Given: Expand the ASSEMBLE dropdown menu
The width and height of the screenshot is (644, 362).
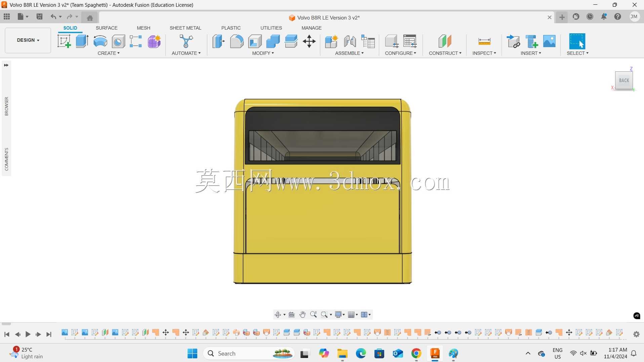Looking at the screenshot, I should pos(350,53).
